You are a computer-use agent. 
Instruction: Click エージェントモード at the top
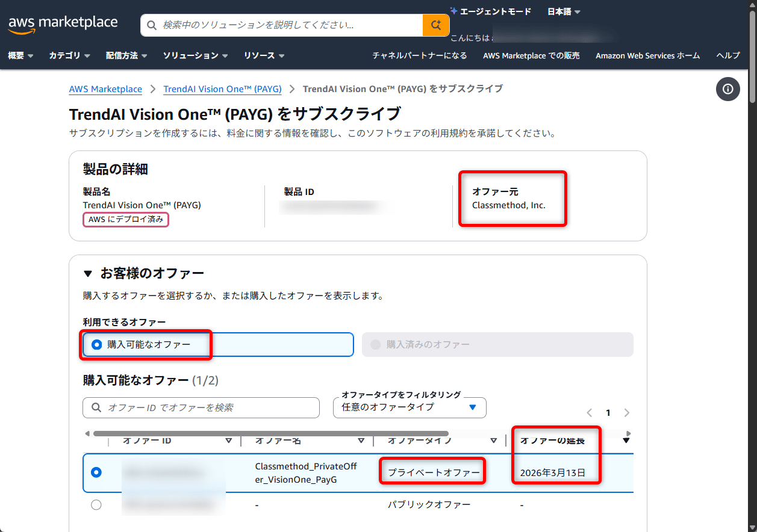495,11
